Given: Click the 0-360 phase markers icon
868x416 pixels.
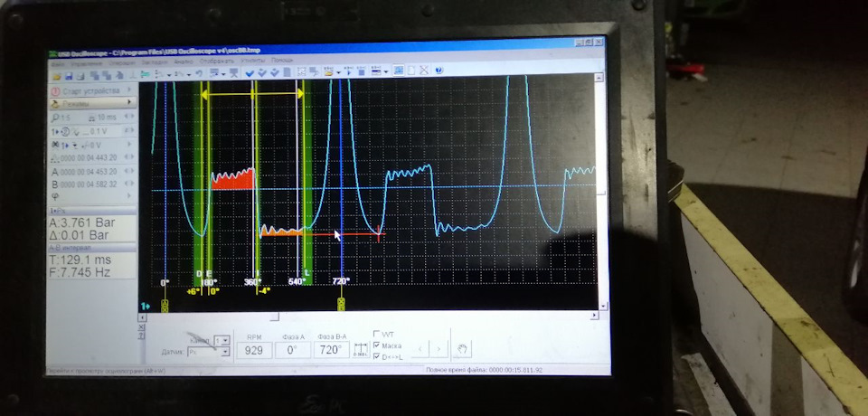Looking at the screenshot, I should (x=361, y=350).
